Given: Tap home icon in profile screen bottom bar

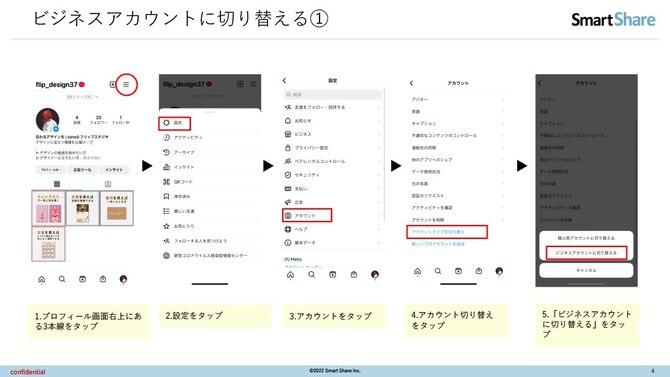Looking at the screenshot, I should 41,279.
